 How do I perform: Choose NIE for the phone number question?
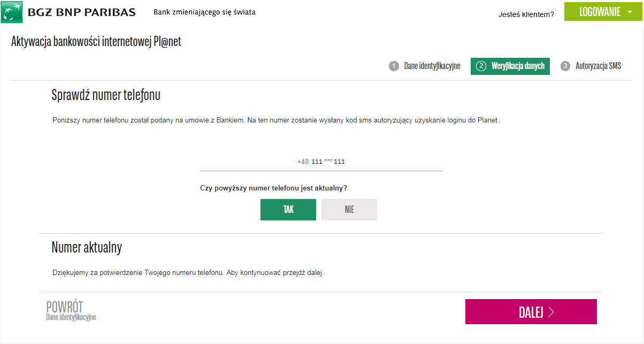(x=349, y=210)
